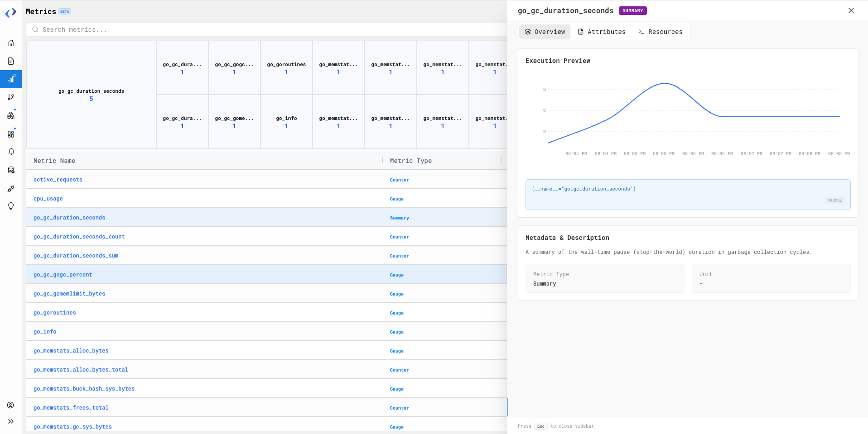Sort by the Metric Type column header
868x434 pixels.
(x=411, y=161)
